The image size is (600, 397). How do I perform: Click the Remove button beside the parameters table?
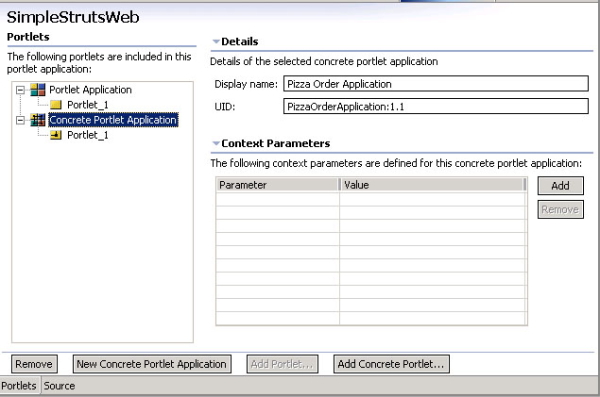click(561, 209)
